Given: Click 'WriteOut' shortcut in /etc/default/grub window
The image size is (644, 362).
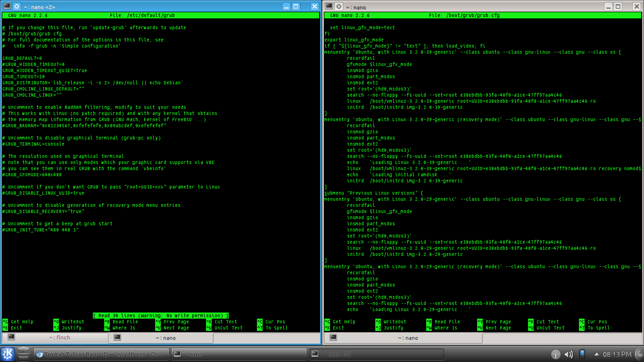Looking at the screenshot, I should point(69,321).
